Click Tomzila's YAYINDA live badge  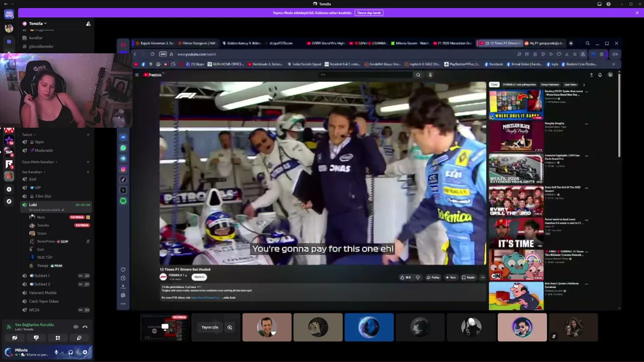click(82, 225)
